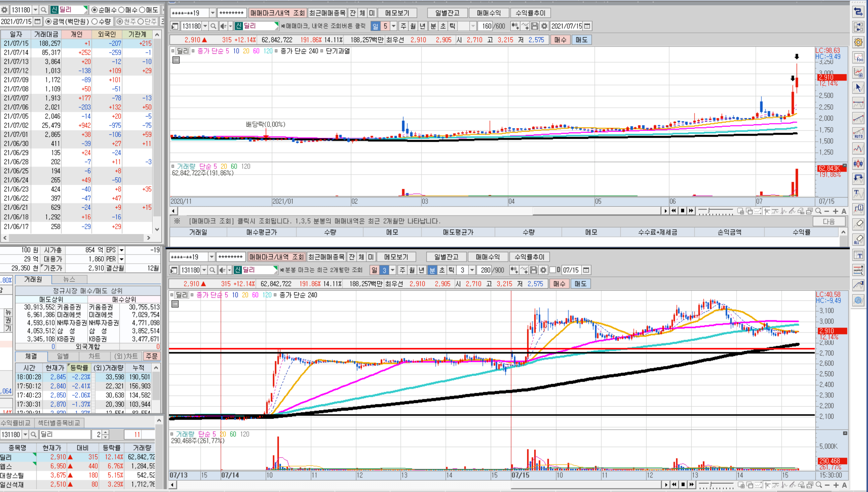Image resolution: width=868 pixels, height=492 pixels.
Task: Switch to the 뉴스 tab
Action: 69,279
